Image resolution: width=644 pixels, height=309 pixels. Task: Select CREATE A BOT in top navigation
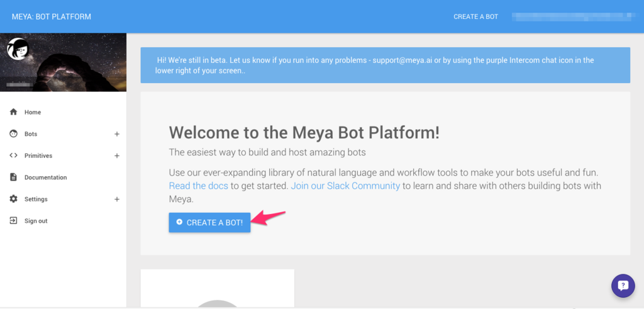coord(475,17)
